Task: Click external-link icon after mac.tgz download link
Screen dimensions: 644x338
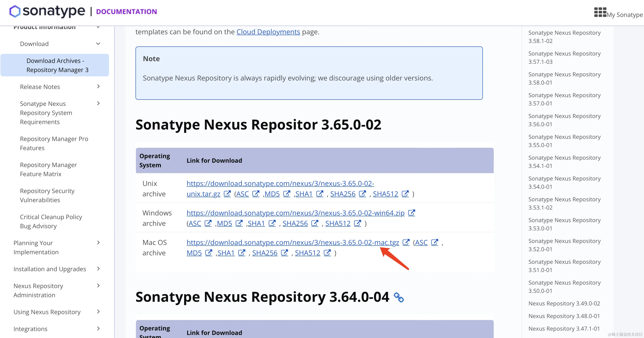Action: click(x=406, y=242)
